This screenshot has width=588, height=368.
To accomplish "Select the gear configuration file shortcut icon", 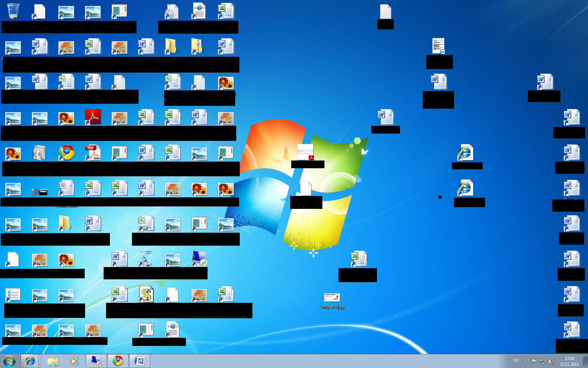I will [x=171, y=12].
